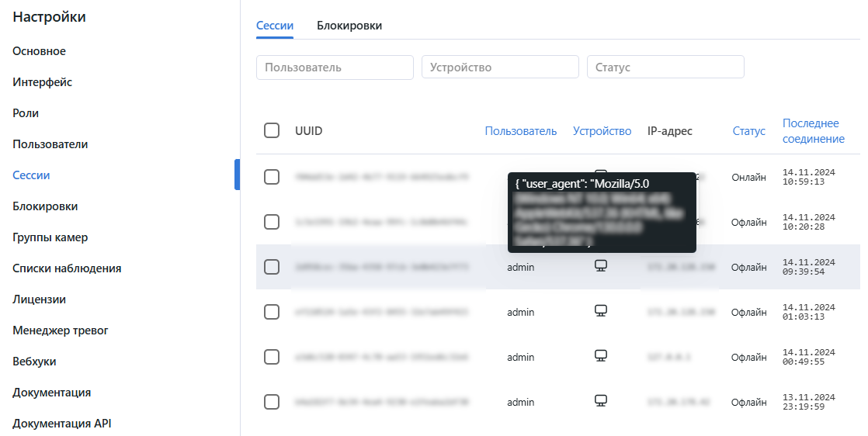Select the Сессии tab at the top
The width and height of the screenshot is (868, 436).
tap(275, 26)
